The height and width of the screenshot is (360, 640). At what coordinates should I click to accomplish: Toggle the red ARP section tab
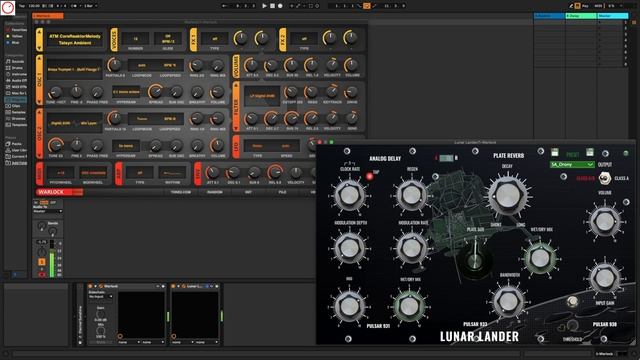(118, 173)
